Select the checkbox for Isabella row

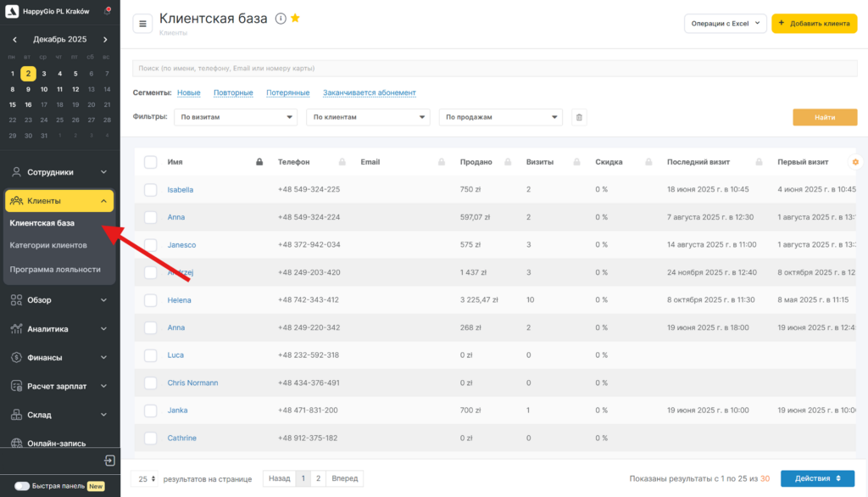coord(151,190)
